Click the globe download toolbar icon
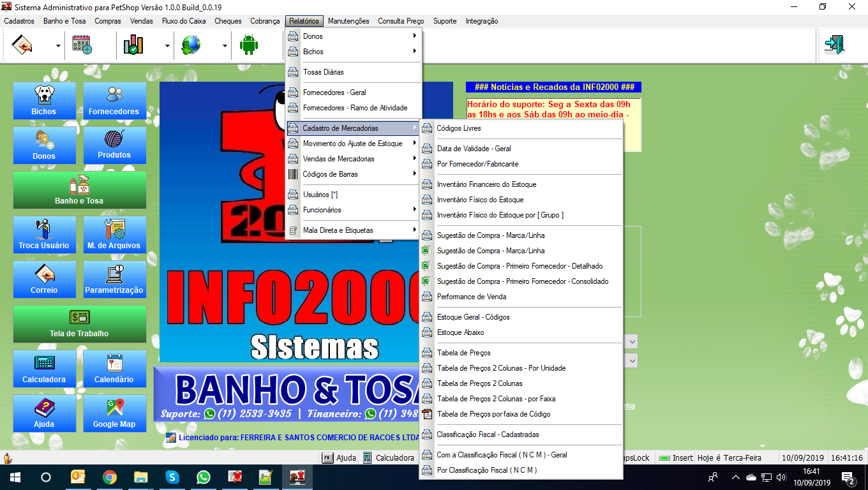Screen dimensions: 868x490 click(x=191, y=45)
